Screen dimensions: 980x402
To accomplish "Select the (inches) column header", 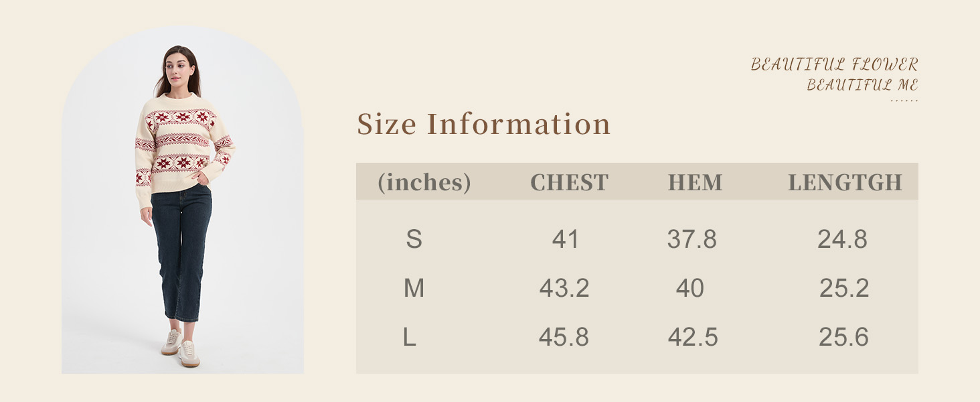I will tap(424, 182).
